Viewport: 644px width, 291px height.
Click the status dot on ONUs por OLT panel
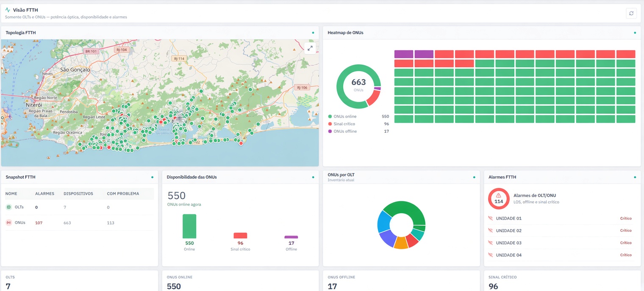pyautogui.click(x=474, y=177)
